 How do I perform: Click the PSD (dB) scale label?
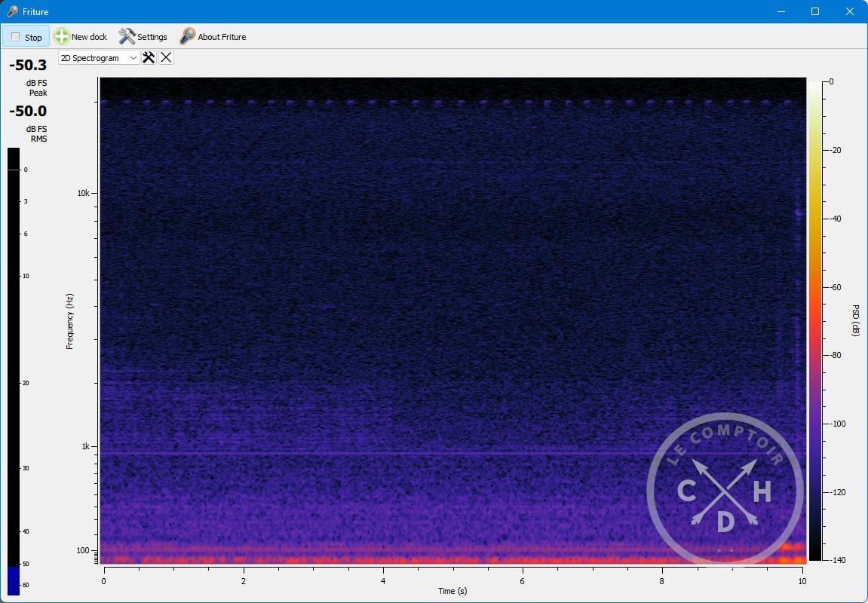pyautogui.click(x=855, y=320)
